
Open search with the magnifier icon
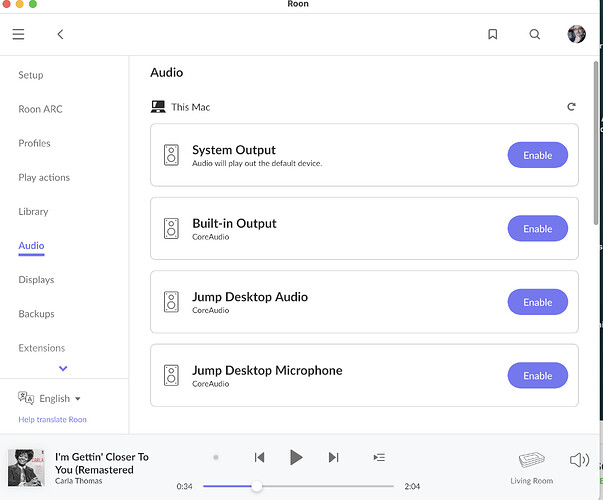[535, 34]
